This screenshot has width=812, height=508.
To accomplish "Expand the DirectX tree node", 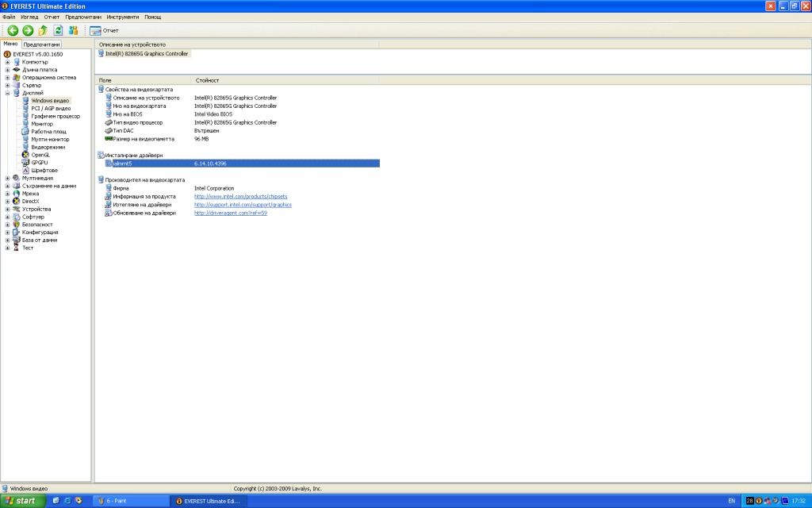I will point(7,202).
